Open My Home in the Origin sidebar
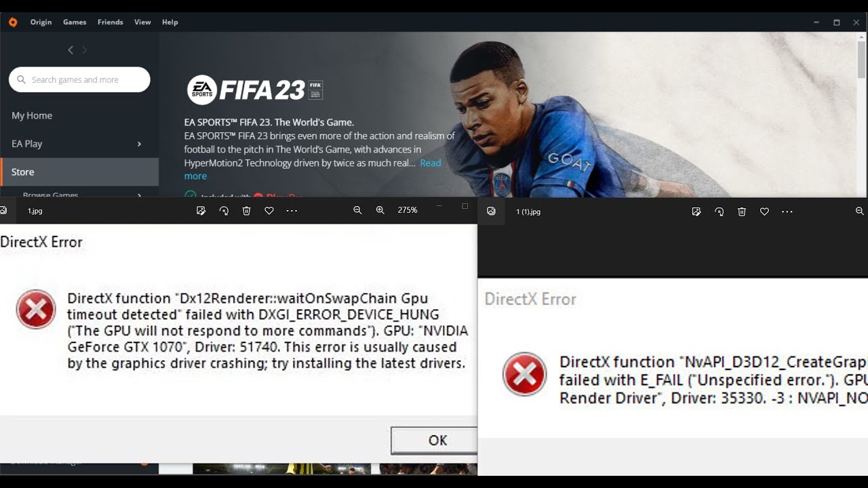This screenshot has width=868, height=488. 32,115
